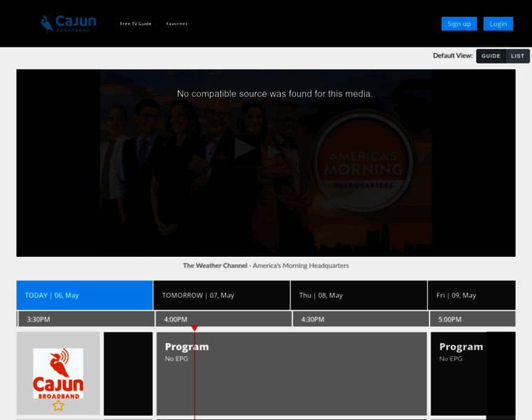Click The Weather Channel program caption
The image size is (532, 420).
pos(266,265)
